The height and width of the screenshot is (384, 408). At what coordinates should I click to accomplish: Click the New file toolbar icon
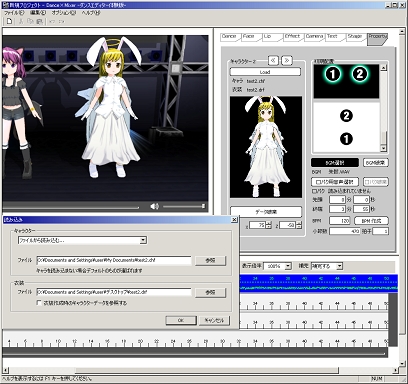click(9, 21)
